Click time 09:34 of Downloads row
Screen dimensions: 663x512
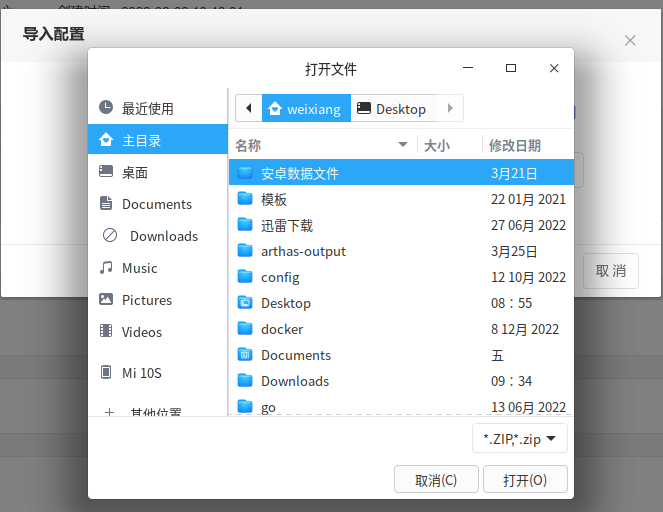tap(511, 381)
